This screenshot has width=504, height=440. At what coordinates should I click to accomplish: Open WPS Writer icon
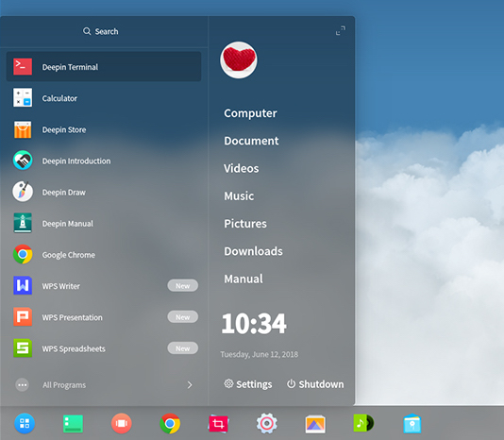click(23, 285)
